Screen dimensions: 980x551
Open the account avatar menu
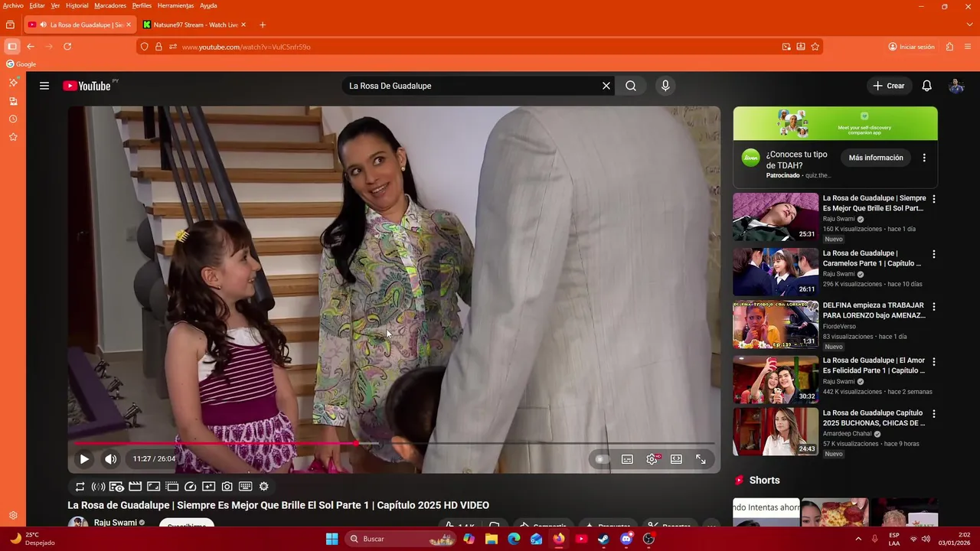click(x=956, y=86)
